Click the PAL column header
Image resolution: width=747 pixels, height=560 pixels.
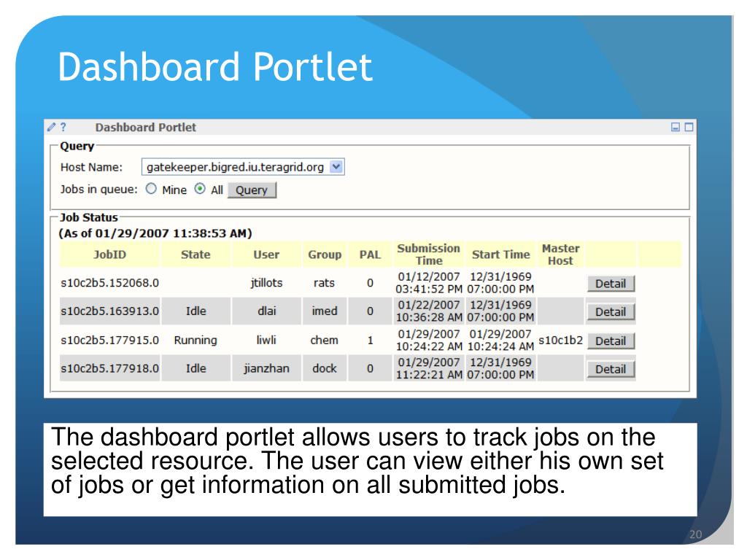370,254
